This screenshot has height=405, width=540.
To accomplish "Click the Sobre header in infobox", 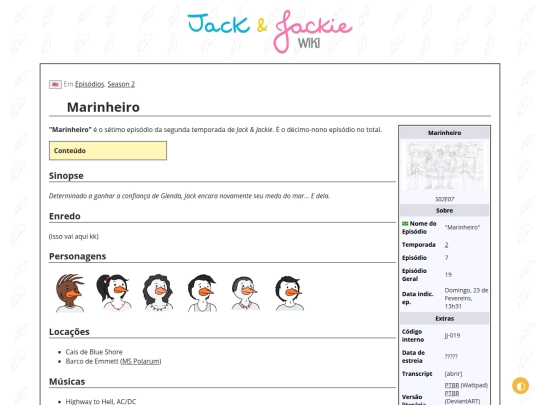I will [x=444, y=210].
